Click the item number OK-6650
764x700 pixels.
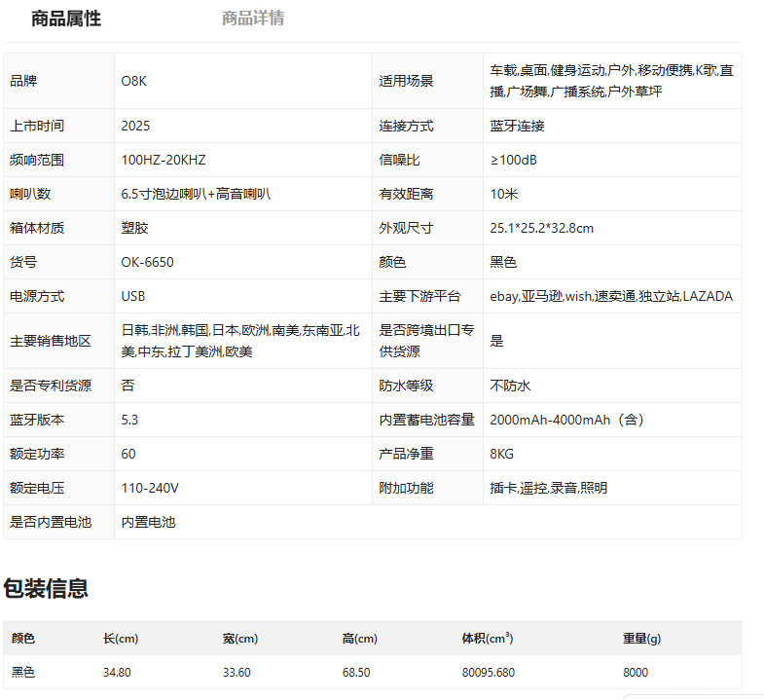(148, 262)
